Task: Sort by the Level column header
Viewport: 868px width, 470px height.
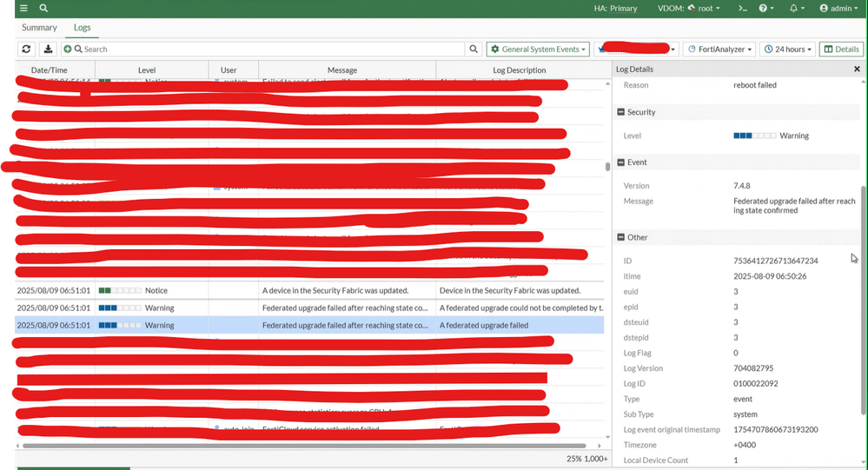Action: click(x=147, y=70)
